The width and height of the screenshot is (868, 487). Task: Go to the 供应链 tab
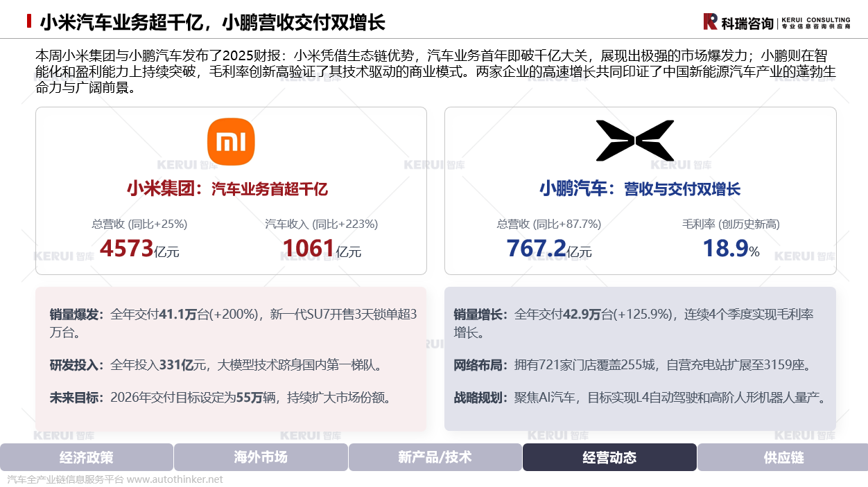point(783,457)
